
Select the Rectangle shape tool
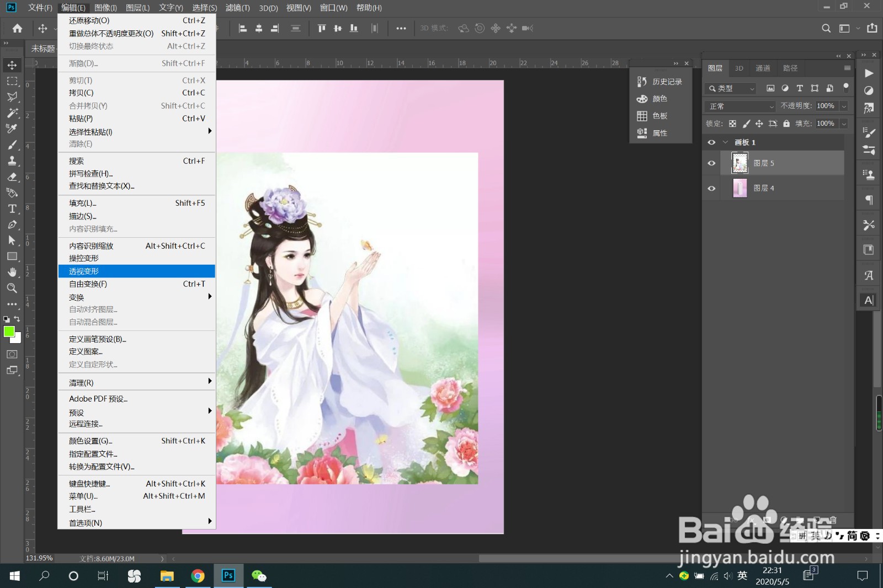click(x=12, y=256)
